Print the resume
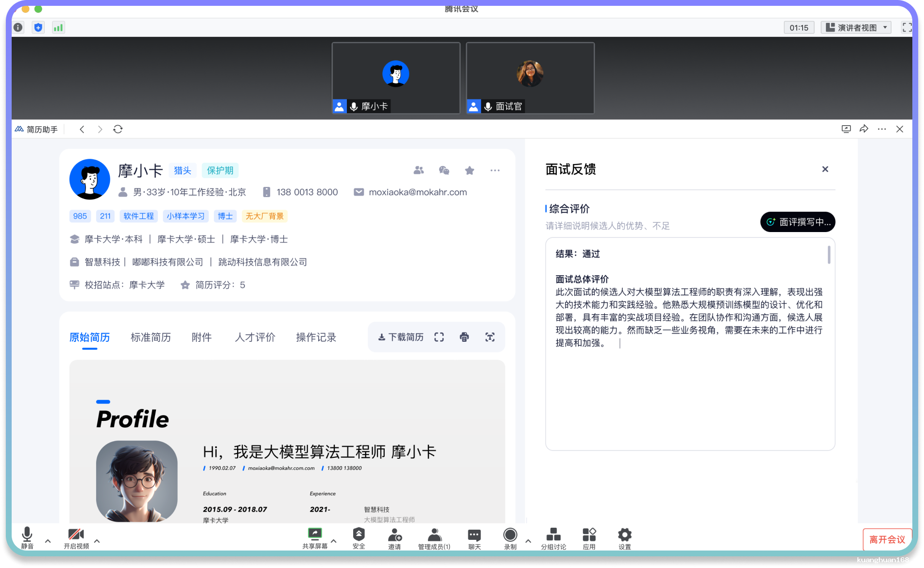The image size is (924, 568). click(464, 337)
